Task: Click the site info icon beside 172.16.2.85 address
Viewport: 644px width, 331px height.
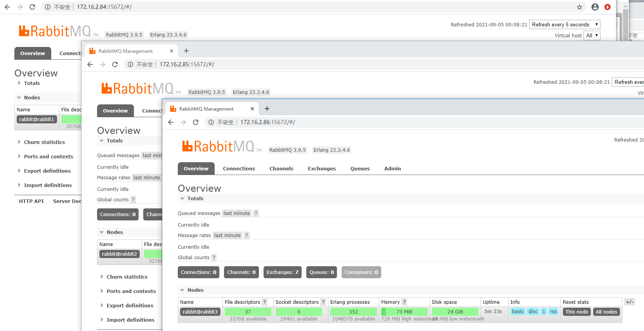Action: (x=130, y=64)
